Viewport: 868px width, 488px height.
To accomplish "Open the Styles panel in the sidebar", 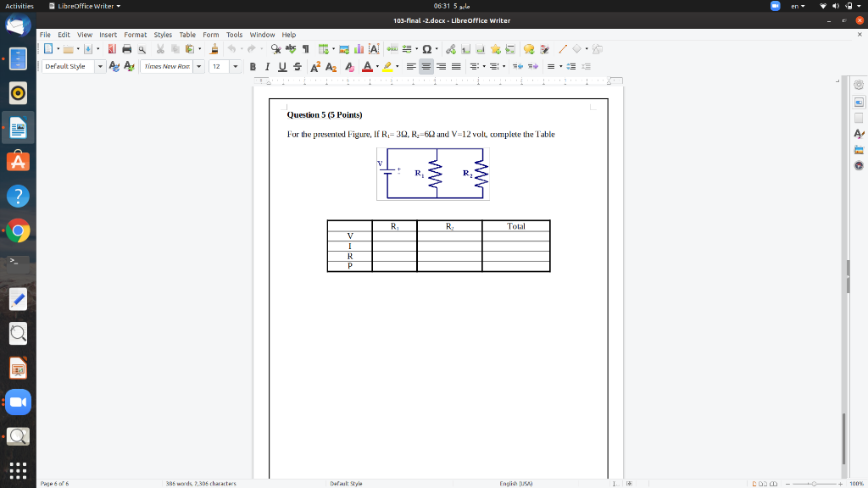I will tap(858, 131).
